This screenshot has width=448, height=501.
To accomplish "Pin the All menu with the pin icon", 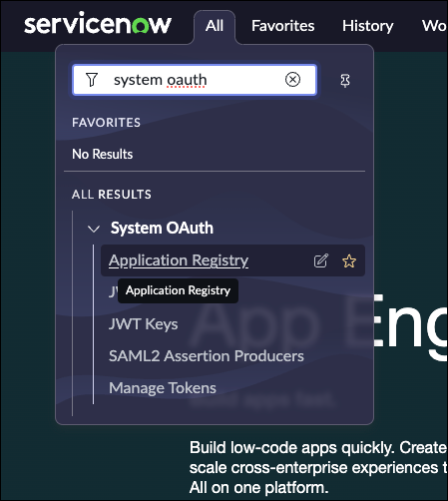I will pyautogui.click(x=345, y=81).
